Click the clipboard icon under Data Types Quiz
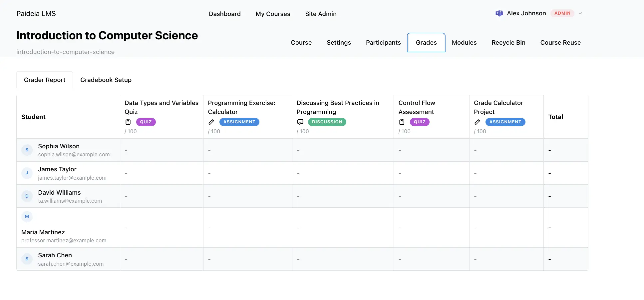This screenshot has height=300, width=644. (128, 122)
